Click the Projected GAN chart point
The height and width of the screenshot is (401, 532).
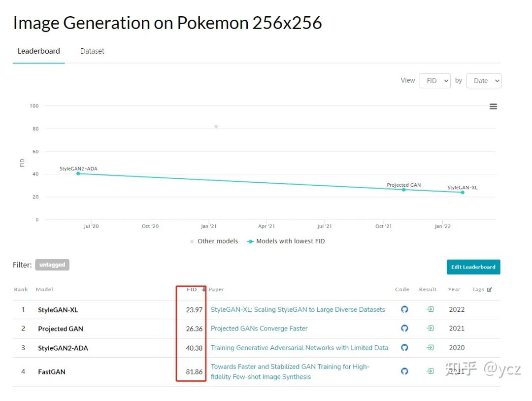(404, 190)
